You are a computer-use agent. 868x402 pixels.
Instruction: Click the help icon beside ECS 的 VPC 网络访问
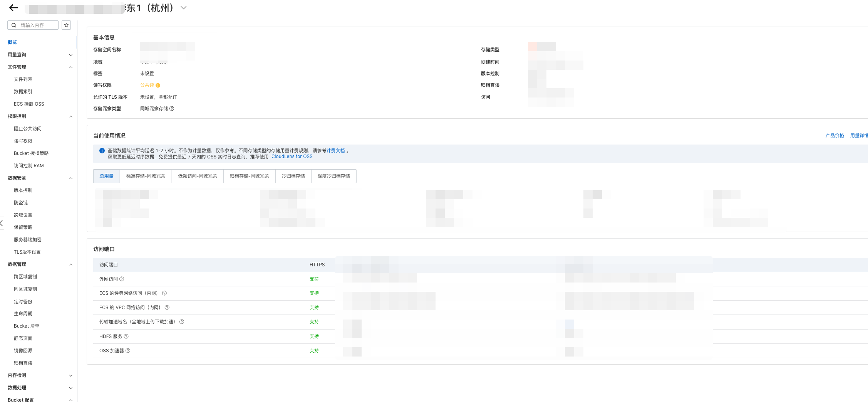(x=167, y=308)
